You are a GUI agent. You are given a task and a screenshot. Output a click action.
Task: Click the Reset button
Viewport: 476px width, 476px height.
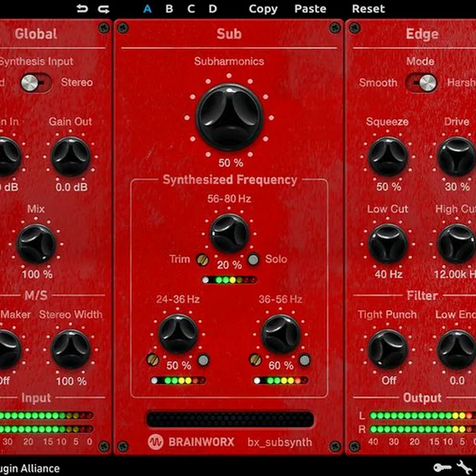pyautogui.click(x=368, y=9)
